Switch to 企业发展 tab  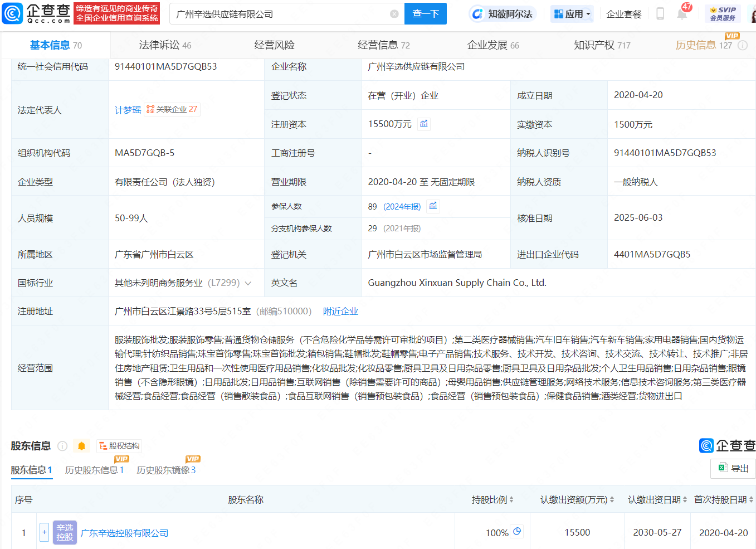coord(493,45)
